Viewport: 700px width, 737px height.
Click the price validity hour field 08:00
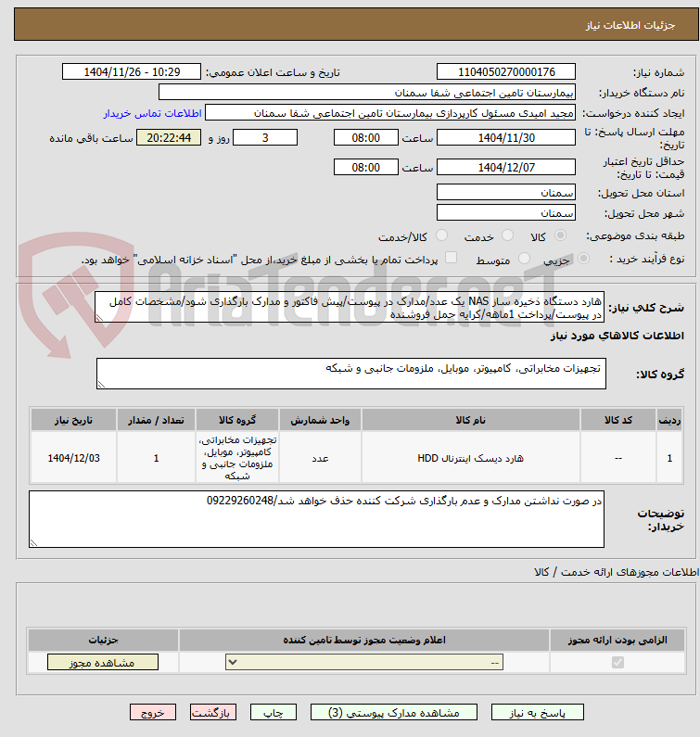tap(365, 167)
